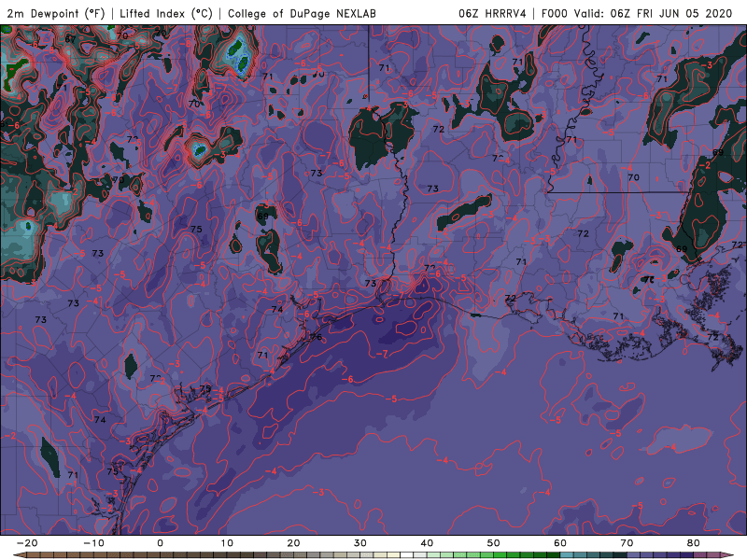Click the 0 label on the color scale

click(160, 543)
